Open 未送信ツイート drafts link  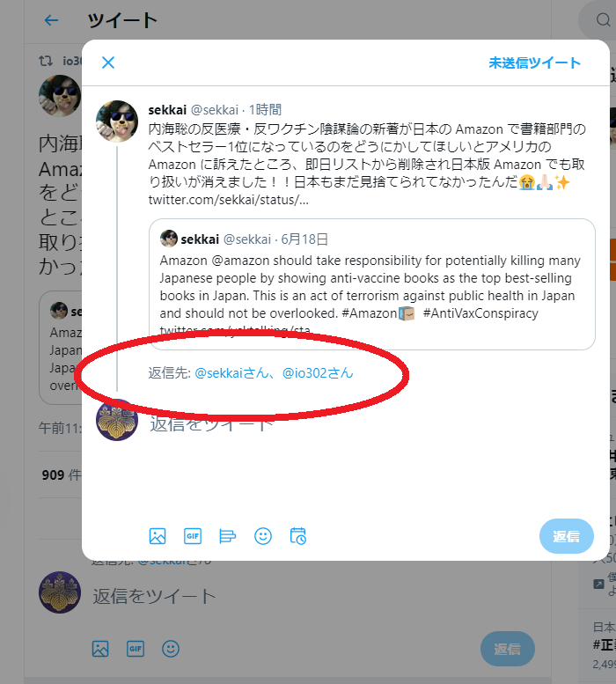[534, 63]
